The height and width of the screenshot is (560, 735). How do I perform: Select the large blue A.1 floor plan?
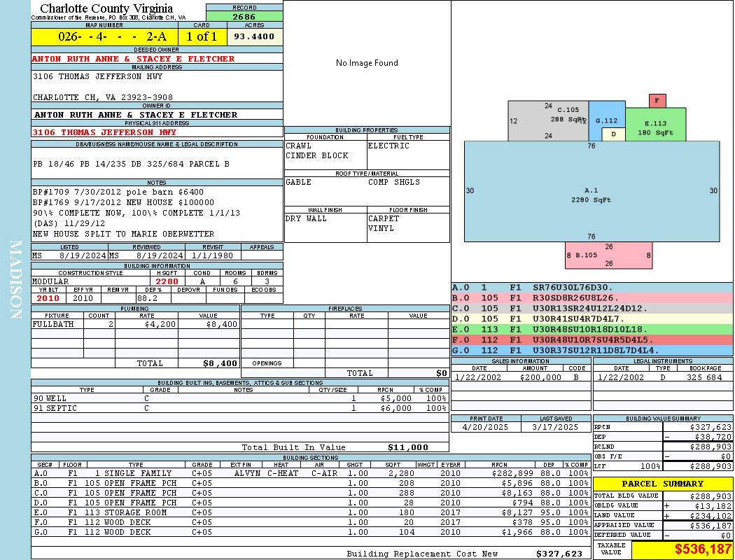[591, 191]
